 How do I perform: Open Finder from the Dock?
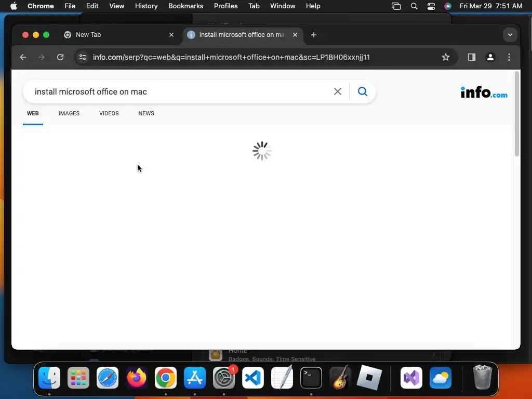tap(49, 378)
